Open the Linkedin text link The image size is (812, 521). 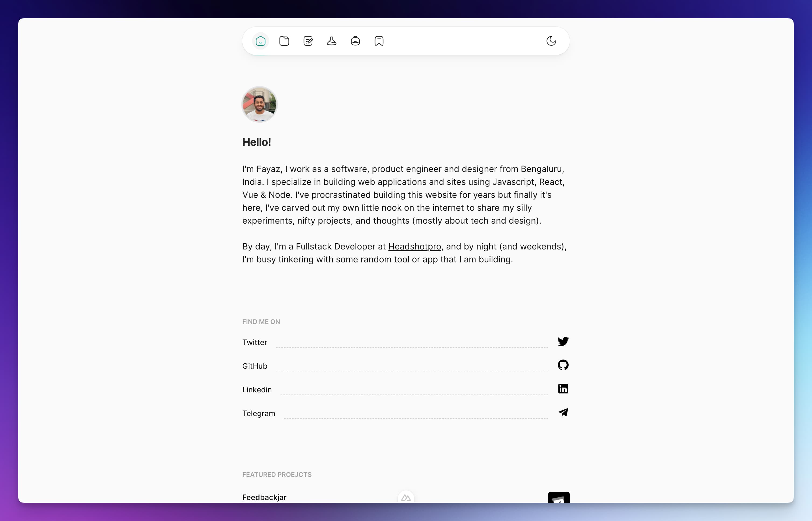pos(257,390)
